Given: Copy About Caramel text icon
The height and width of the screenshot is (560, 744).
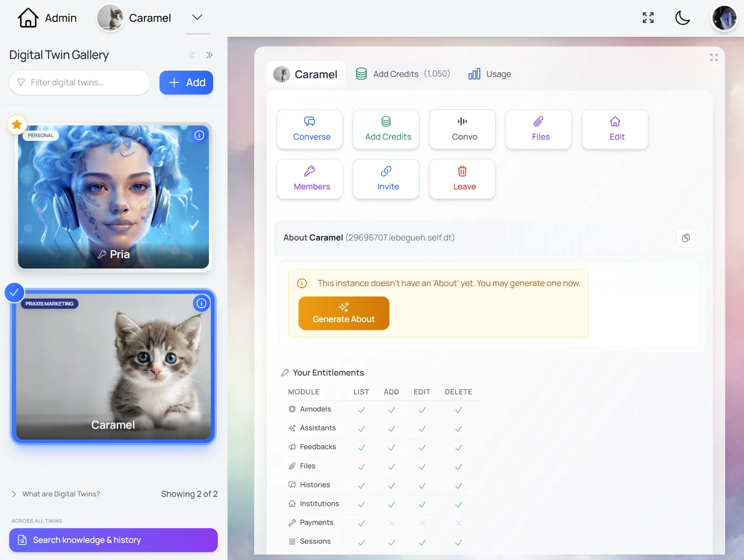Looking at the screenshot, I should point(686,237).
